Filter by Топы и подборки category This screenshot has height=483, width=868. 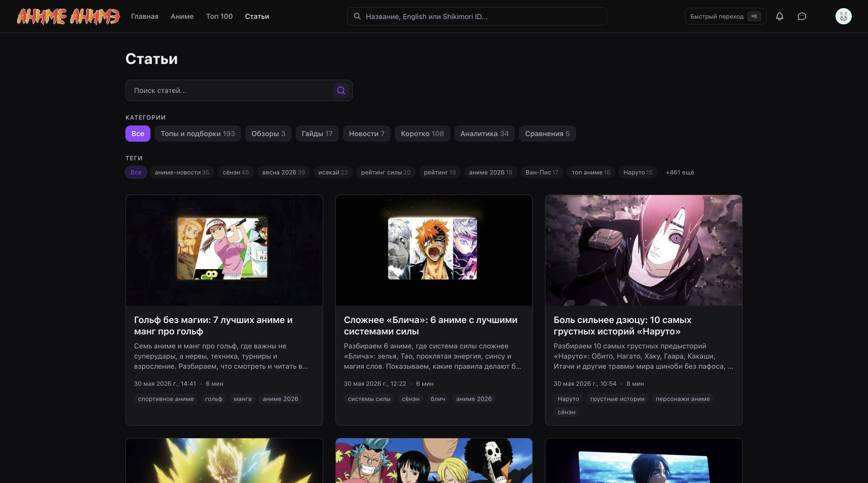pos(198,134)
